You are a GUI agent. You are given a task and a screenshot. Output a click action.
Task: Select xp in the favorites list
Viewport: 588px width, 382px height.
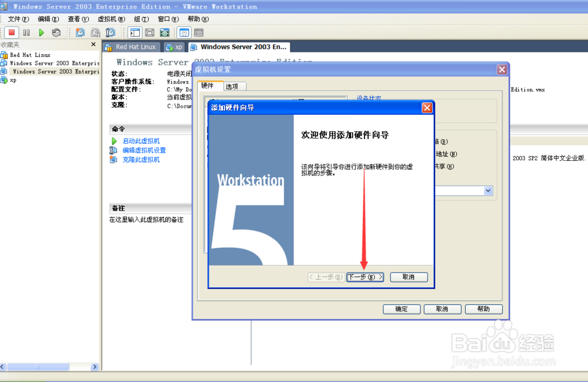click(13, 80)
